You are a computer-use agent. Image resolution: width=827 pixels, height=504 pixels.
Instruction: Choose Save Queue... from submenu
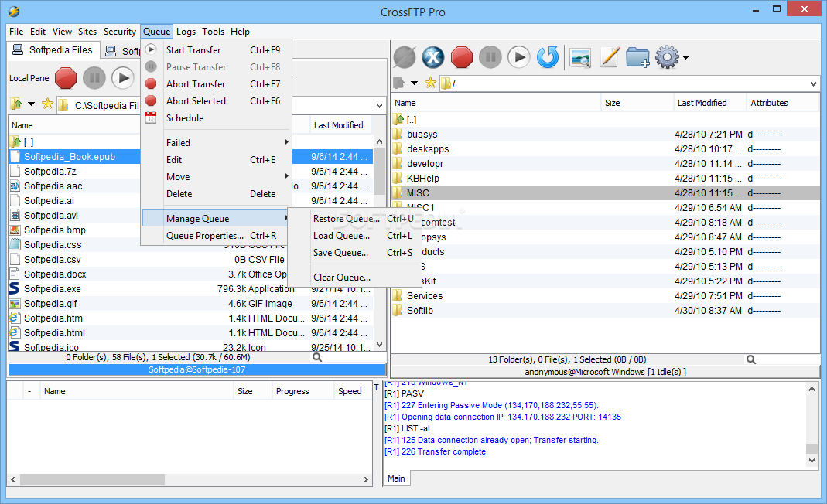click(354, 253)
